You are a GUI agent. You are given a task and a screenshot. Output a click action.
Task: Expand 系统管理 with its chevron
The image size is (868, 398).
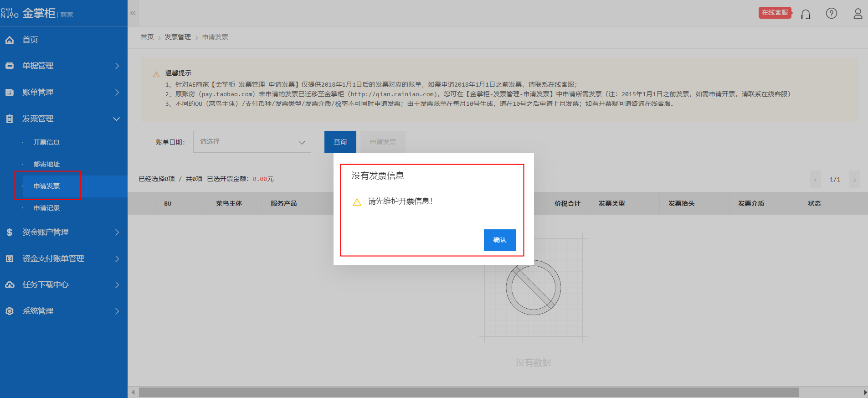click(117, 311)
